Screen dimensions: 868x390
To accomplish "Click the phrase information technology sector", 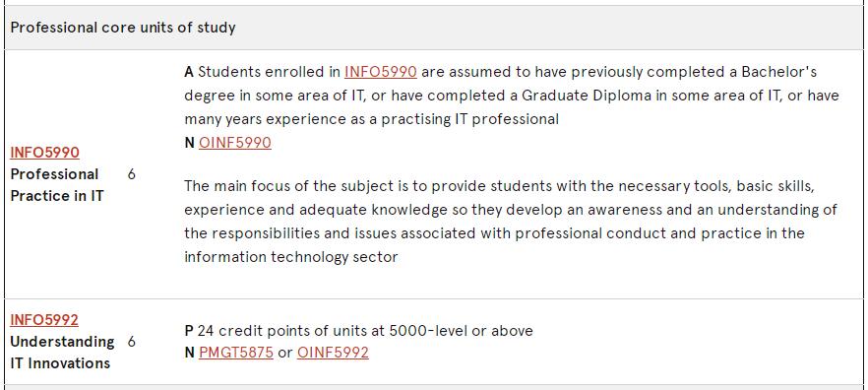I will coord(291,257).
